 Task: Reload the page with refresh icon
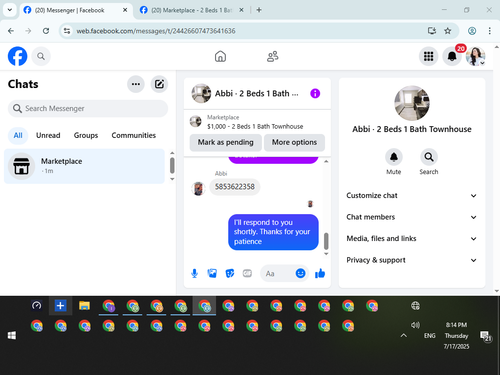[46, 31]
